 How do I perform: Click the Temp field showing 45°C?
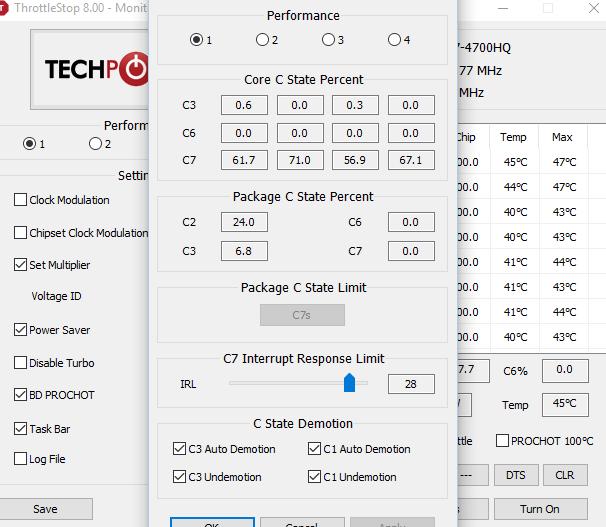pos(565,405)
